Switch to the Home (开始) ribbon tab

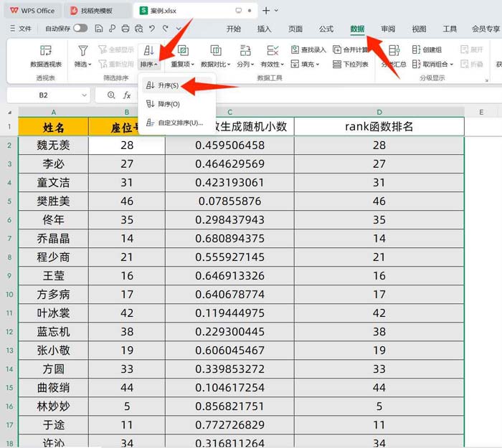[233, 29]
